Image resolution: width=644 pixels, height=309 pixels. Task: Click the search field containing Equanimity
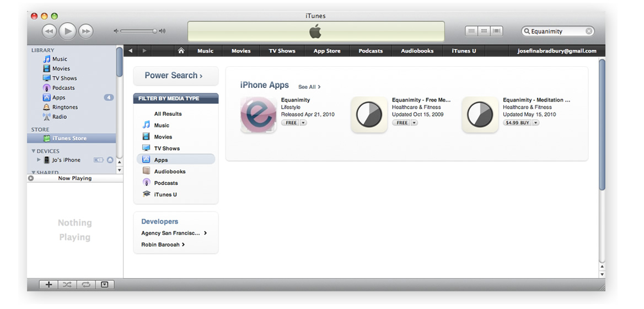tap(557, 31)
